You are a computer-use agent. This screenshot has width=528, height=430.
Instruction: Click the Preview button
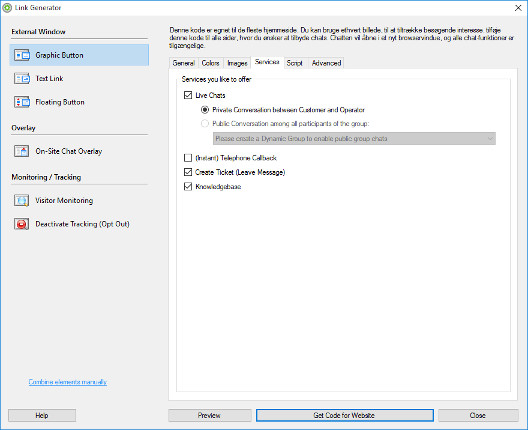tap(209, 415)
